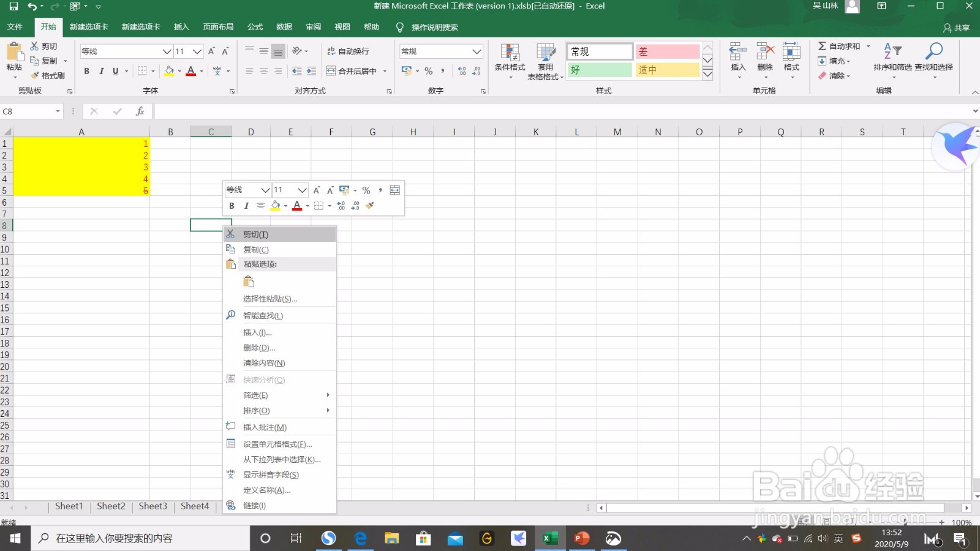Screen dimensions: 980x551
Task: Click the Delete cells (删除) icon
Action: [x=765, y=51]
